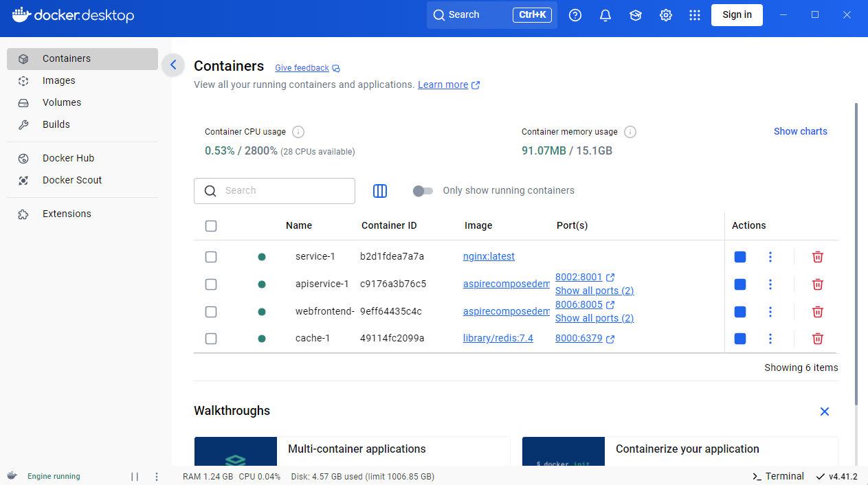Screen dimensions: 868x485
Task: Open the apps grid icon
Action: [x=695, y=15]
